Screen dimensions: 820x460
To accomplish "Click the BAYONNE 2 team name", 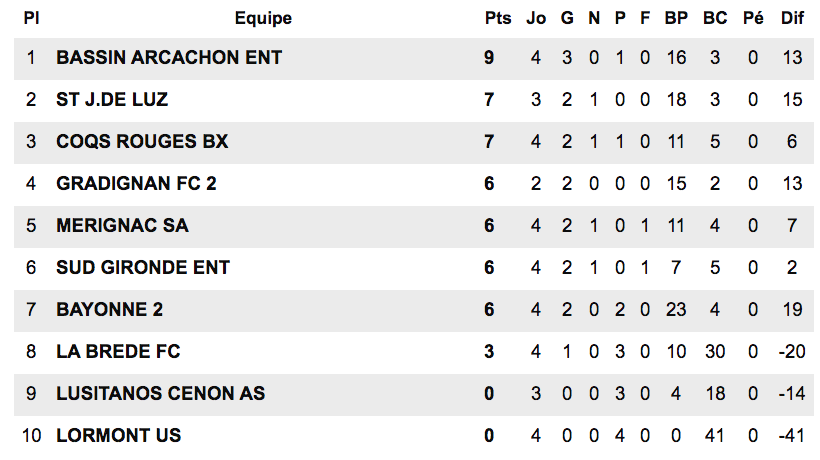I will point(109,309).
